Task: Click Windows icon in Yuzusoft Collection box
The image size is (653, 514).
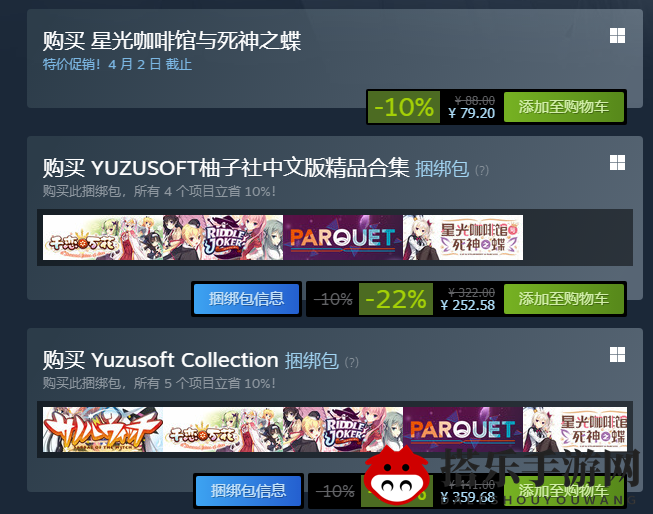Action: tap(617, 355)
